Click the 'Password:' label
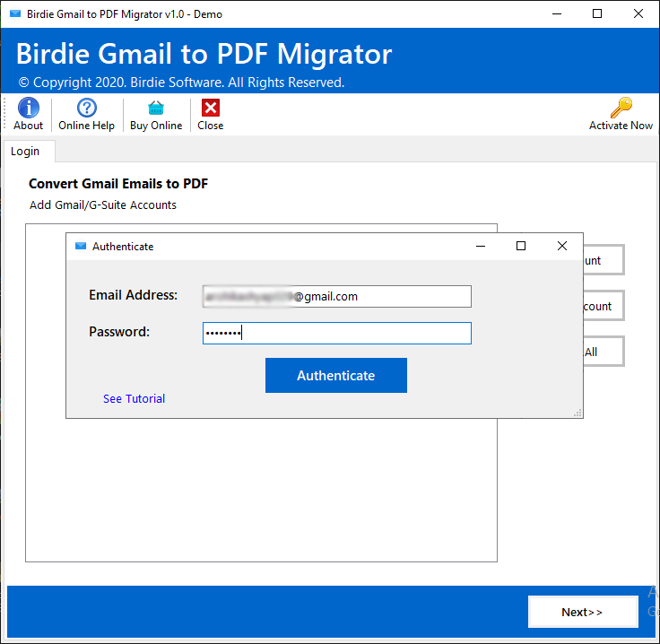Screen dimensions: 660x644 (119, 332)
